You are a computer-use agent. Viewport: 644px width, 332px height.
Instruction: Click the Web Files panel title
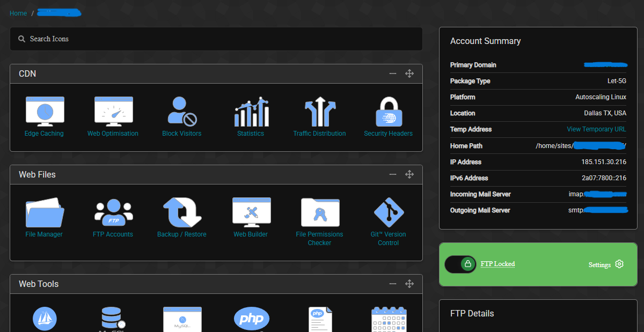(x=37, y=174)
